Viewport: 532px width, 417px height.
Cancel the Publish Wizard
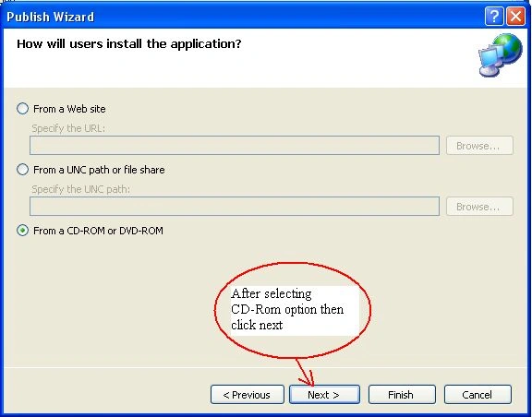[x=478, y=394]
